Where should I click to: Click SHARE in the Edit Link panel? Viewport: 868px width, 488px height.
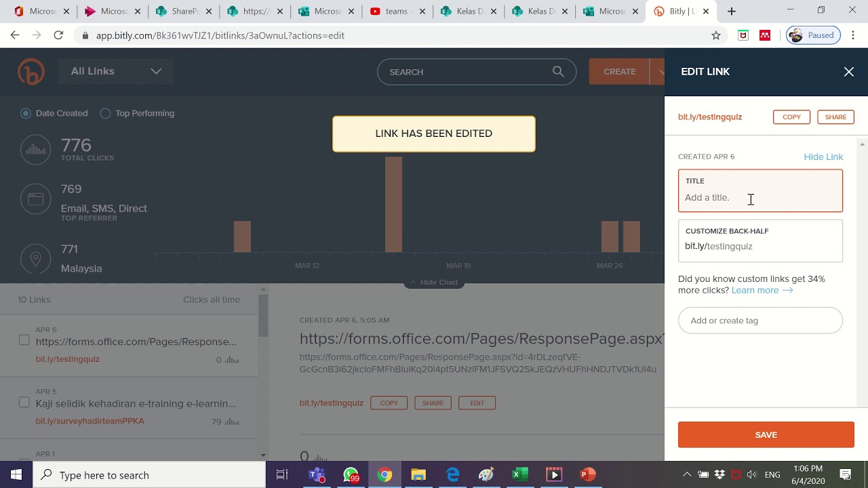pyautogui.click(x=835, y=117)
